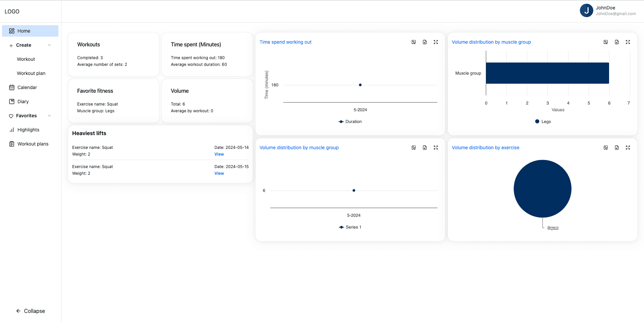Screen dimensions: 644x322
Task: Toggle the Legs legend entry
Action: pyautogui.click(x=543, y=121)
